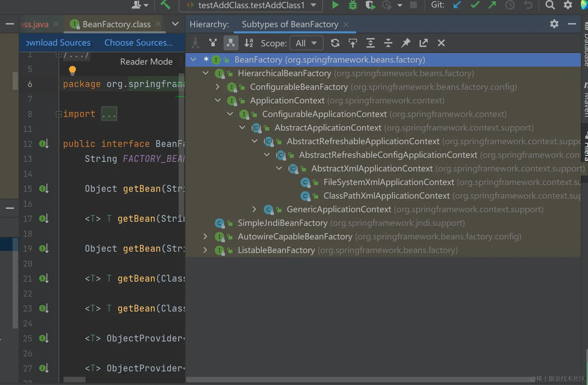The width and height of the screenshot is (588, 385).
Task: Close hierarchy via the toolbar X icon
Action: [x=441, y=43]
